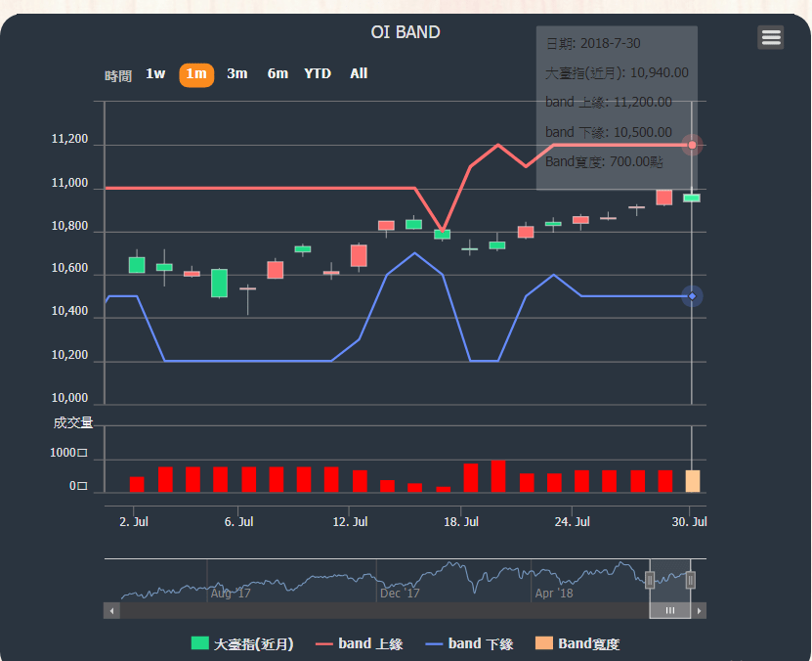Click the blue band 下緣 marker point
Image resolution: width=812 pixels, height=661 pixels.
coord(692,296)
